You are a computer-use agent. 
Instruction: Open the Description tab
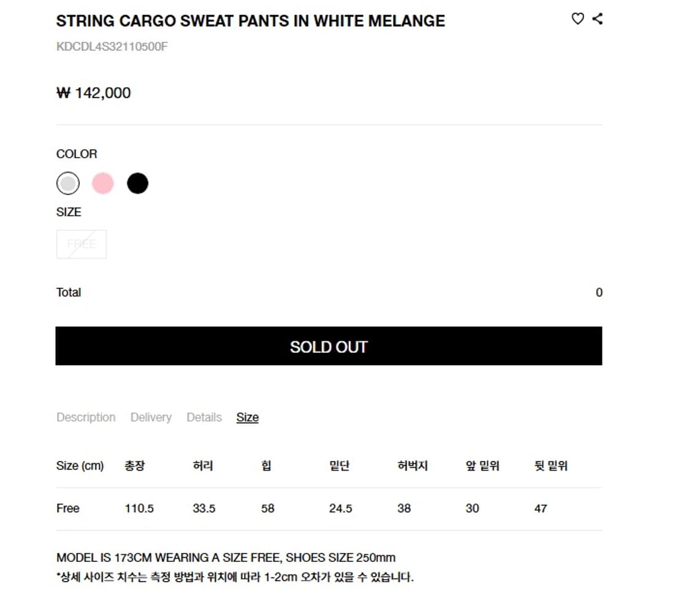86,417
